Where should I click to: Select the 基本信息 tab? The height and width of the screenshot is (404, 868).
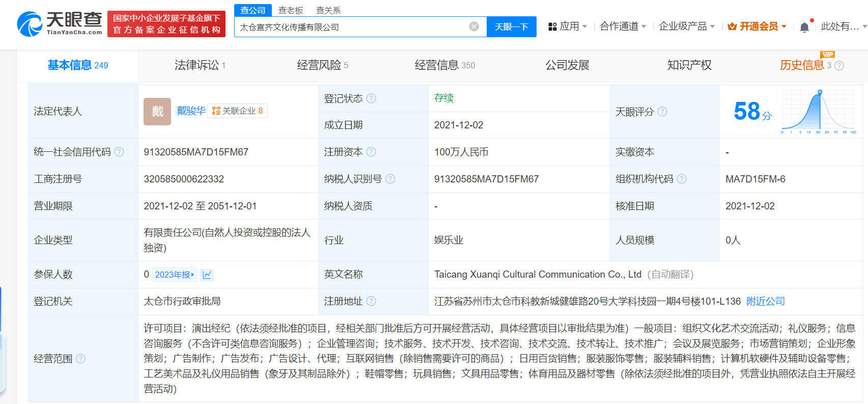coord(77,65)
